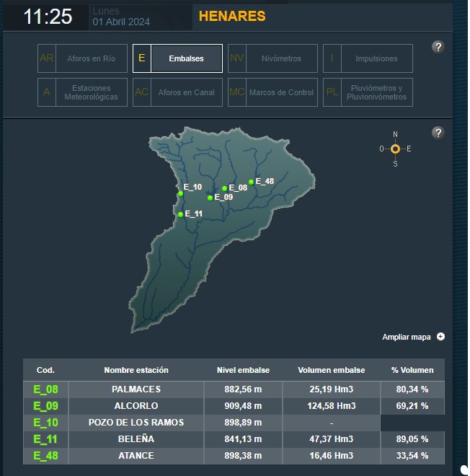Click the 89,05 % volume percentage

click(x=412, y=439)
